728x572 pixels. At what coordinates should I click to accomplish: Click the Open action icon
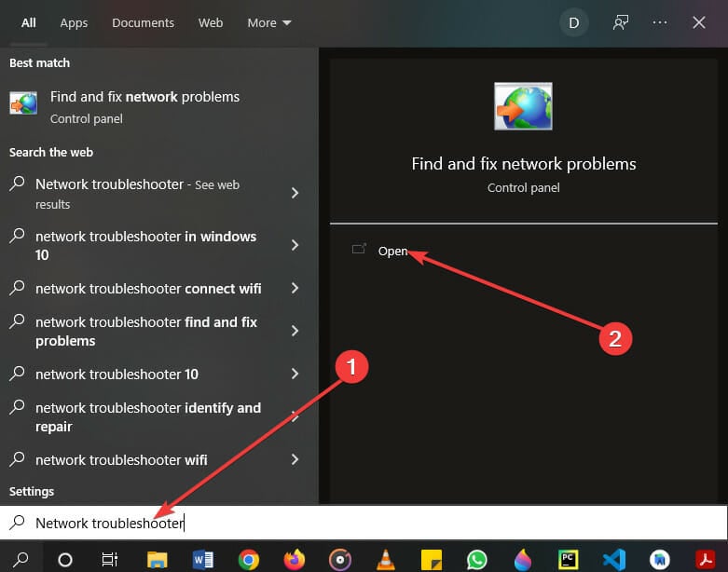pos(359,249)
